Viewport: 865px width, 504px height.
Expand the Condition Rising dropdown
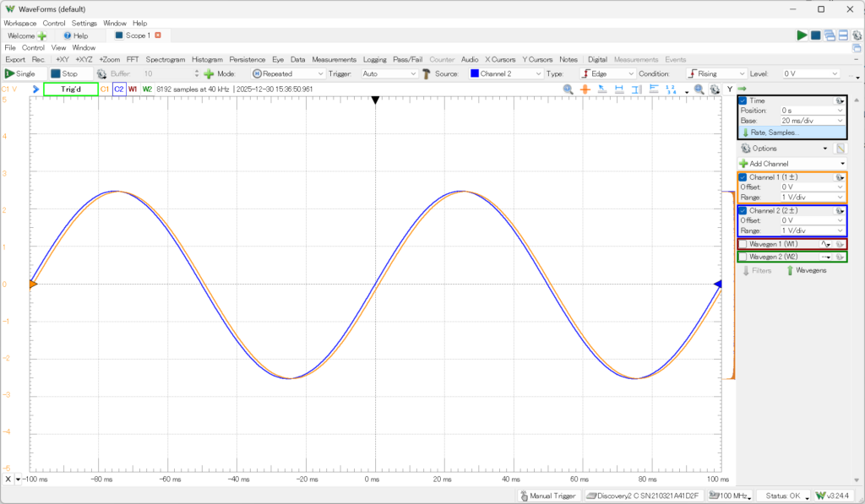(717, 73)
